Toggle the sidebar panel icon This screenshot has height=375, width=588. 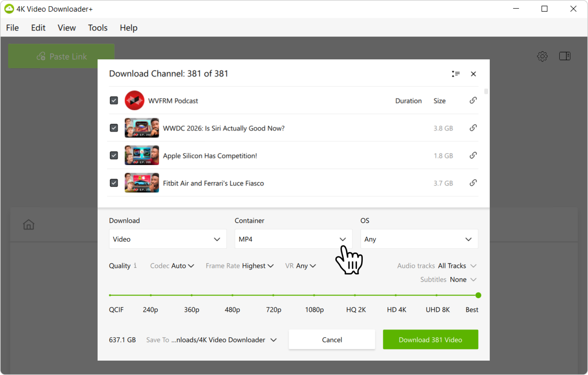[565, 56]
